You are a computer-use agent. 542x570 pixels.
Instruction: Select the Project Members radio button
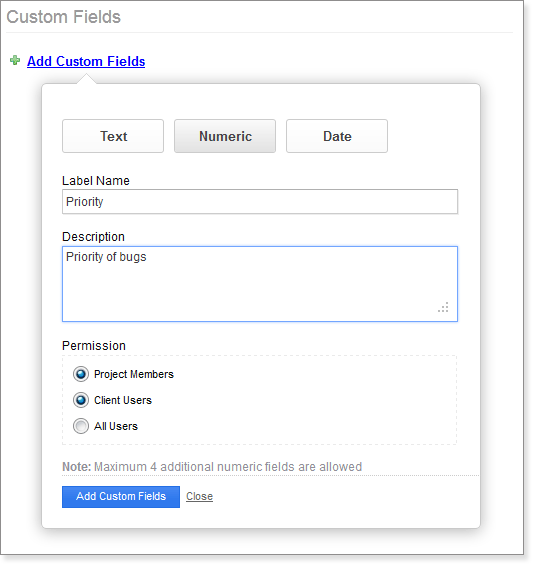pos(81,374)
